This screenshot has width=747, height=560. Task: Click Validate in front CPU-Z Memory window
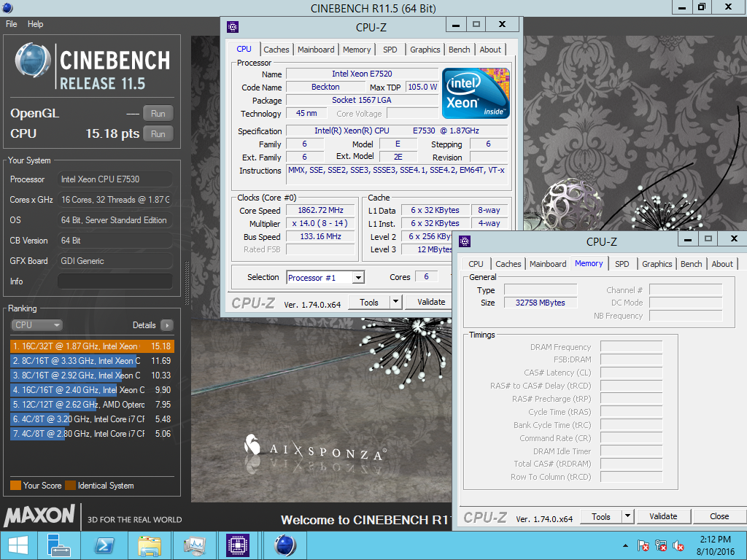click(x=663, y=517)
